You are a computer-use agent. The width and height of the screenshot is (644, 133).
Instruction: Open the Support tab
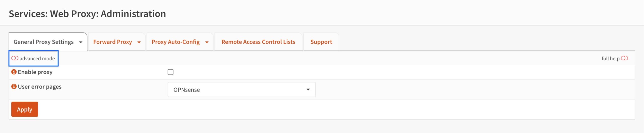click(321, 42)
